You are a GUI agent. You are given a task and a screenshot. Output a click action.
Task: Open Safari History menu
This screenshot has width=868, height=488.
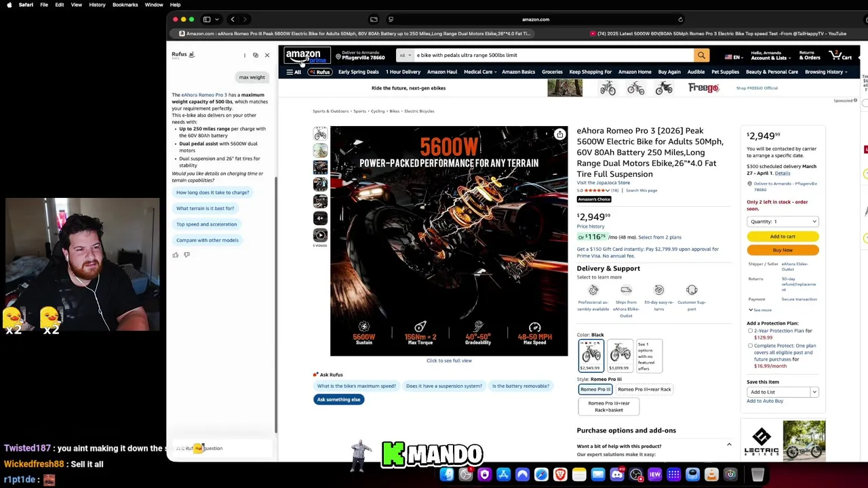point(97,5)
